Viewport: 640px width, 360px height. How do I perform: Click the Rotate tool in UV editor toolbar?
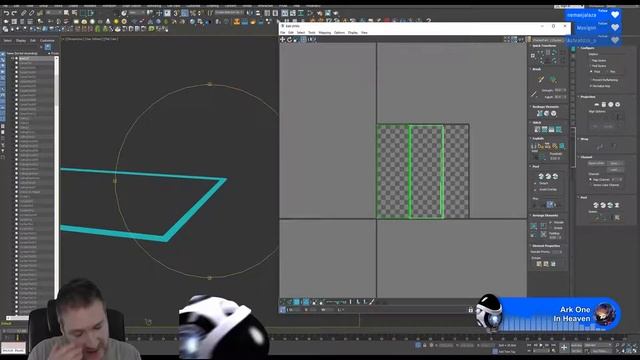tap(289, 40)
